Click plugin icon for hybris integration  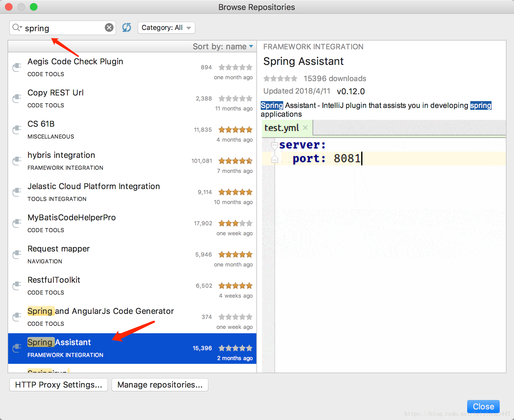(x=17, y=161)
